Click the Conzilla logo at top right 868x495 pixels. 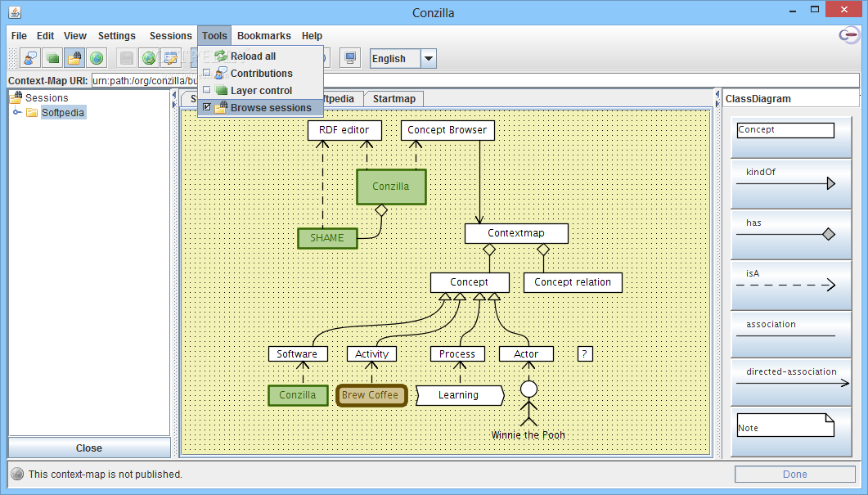point(849,36)
